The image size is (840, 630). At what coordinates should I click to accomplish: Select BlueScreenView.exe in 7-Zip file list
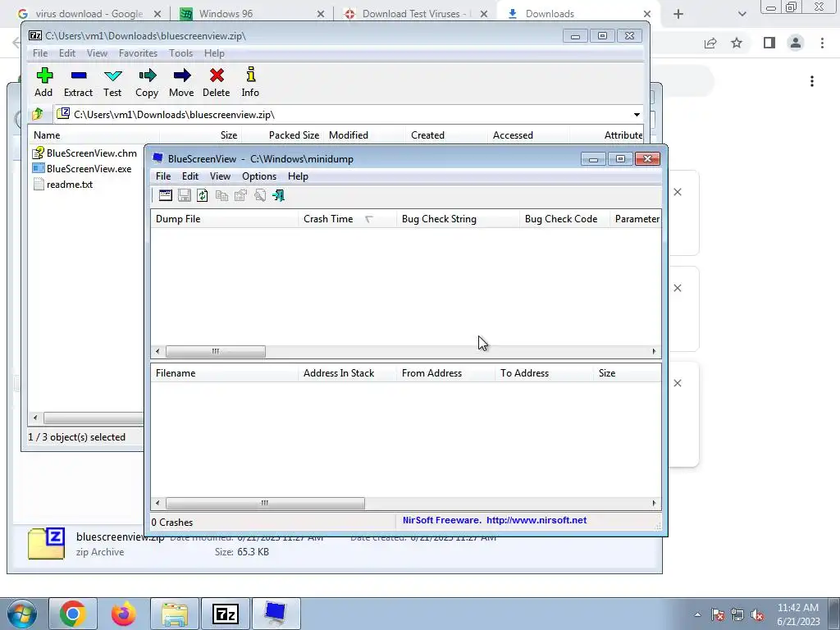tap(82, 169)
